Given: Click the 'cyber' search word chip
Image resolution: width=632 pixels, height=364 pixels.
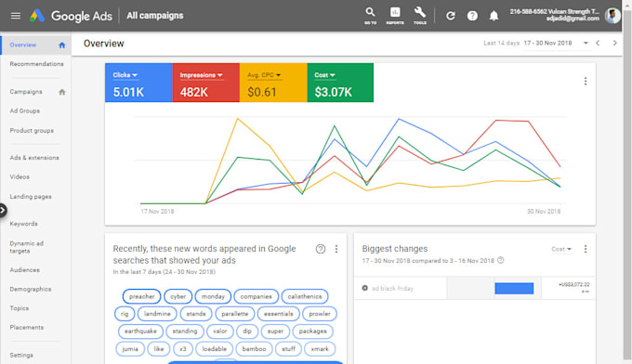Looking at the screenshot, I should point(178,296).
